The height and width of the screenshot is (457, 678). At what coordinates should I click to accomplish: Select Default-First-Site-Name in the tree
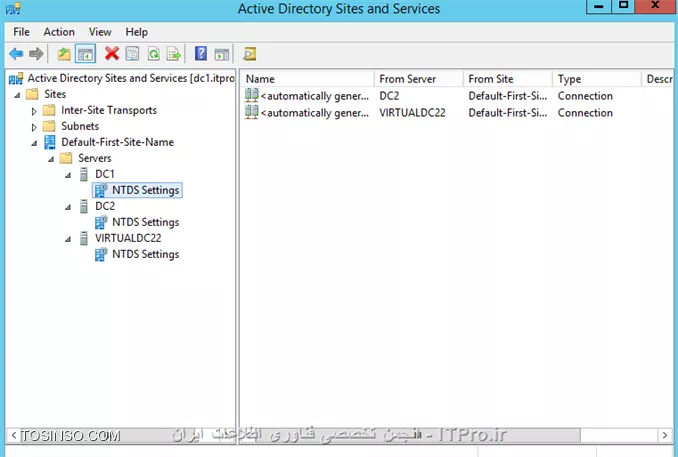[118, 142]
